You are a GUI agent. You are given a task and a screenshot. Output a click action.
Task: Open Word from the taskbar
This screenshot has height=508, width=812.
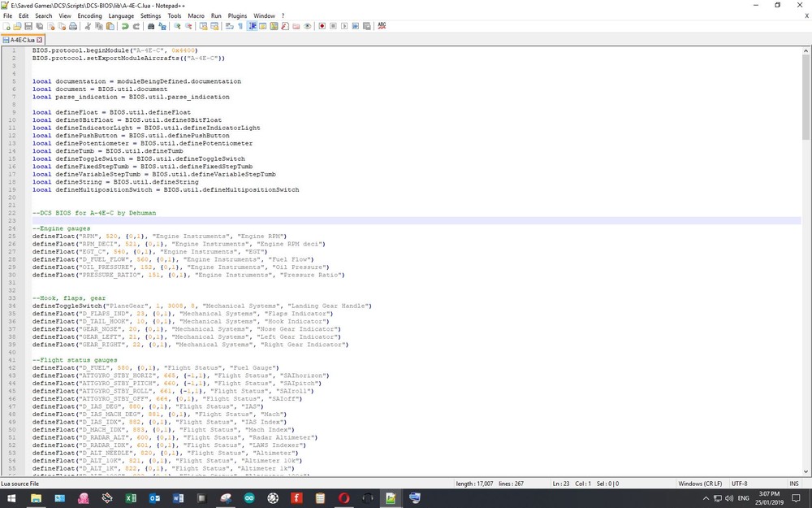click(x=178, y=498)
